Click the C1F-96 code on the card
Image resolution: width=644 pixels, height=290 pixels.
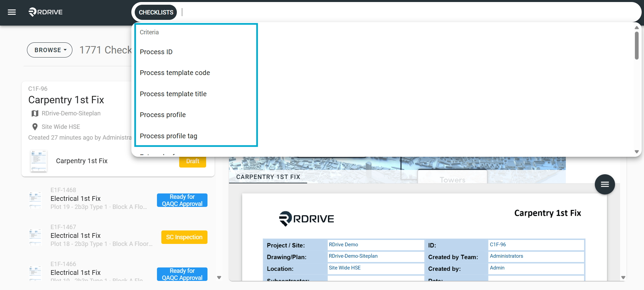(38, 89)
